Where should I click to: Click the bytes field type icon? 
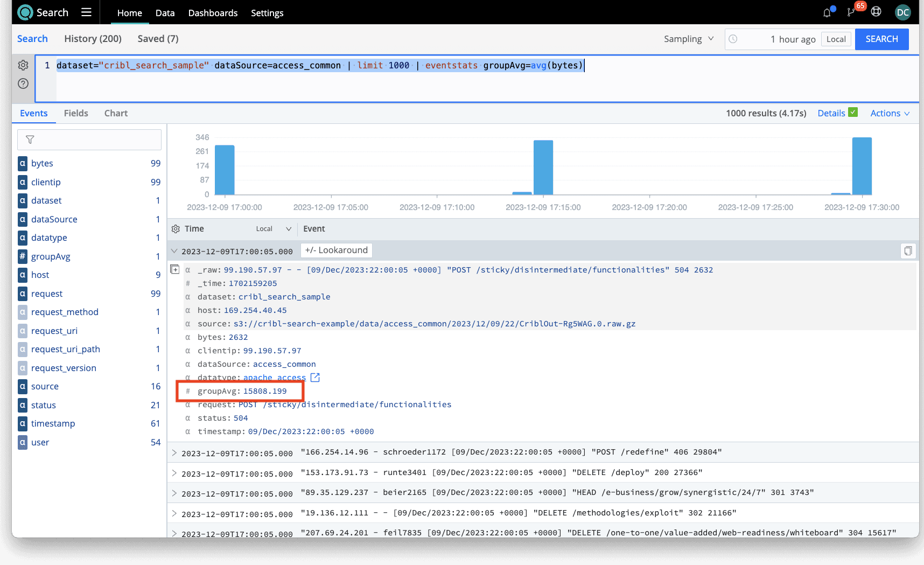click(23, 163)
